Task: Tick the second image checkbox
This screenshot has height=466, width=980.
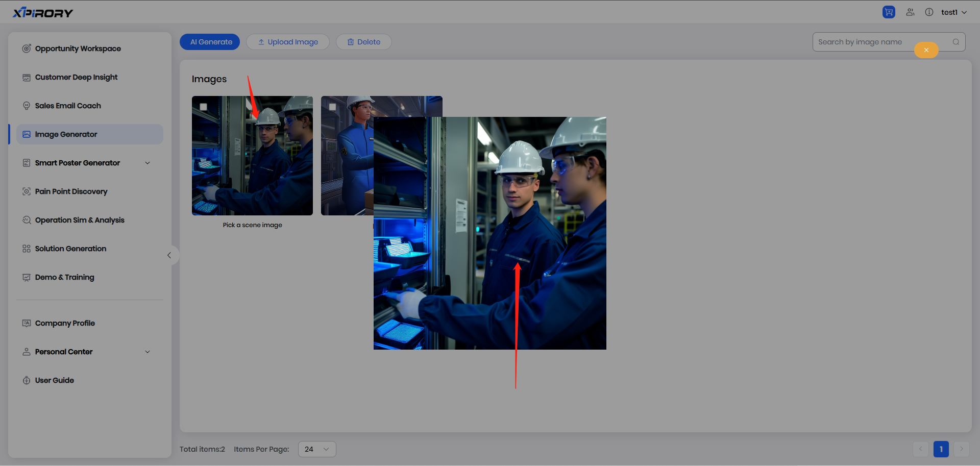Action: coord(333,107)
